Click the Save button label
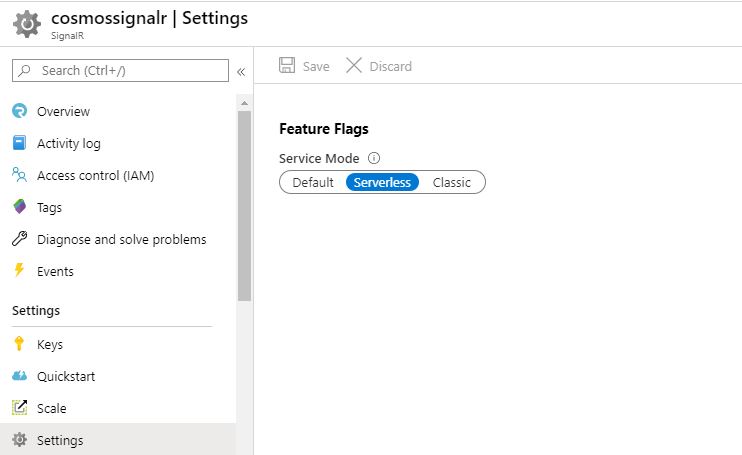The height and width of the screenshot is (455, 742). tap(316, 66)
